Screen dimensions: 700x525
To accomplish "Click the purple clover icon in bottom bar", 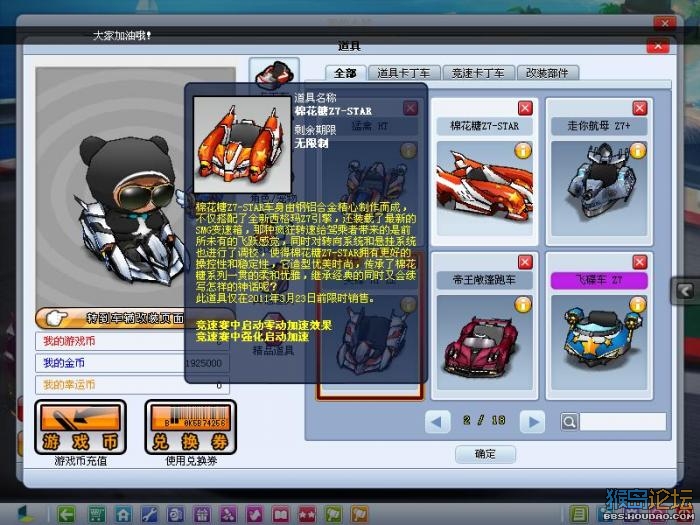I will tap(228, 514).
